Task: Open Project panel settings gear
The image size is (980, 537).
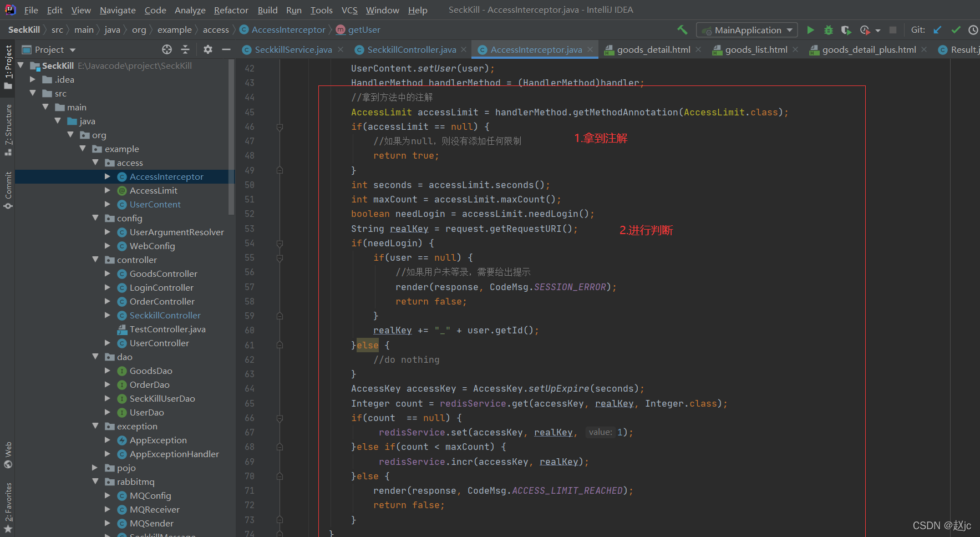Action: pos(208,49)
